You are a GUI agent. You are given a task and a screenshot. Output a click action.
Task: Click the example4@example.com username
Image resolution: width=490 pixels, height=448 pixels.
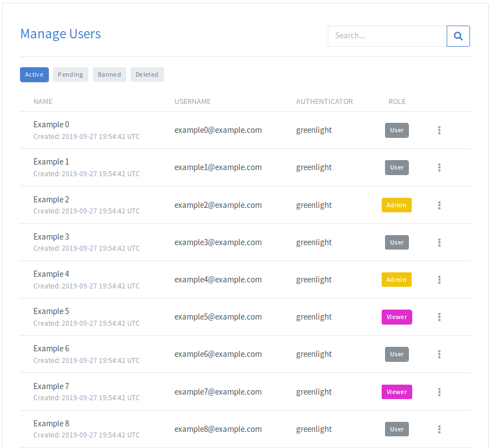click(x=218, y=280)
